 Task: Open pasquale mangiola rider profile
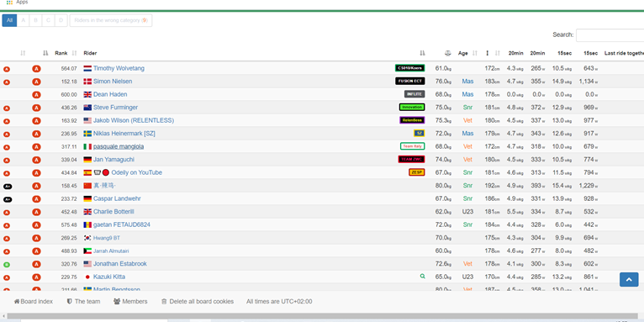point(119,146)
